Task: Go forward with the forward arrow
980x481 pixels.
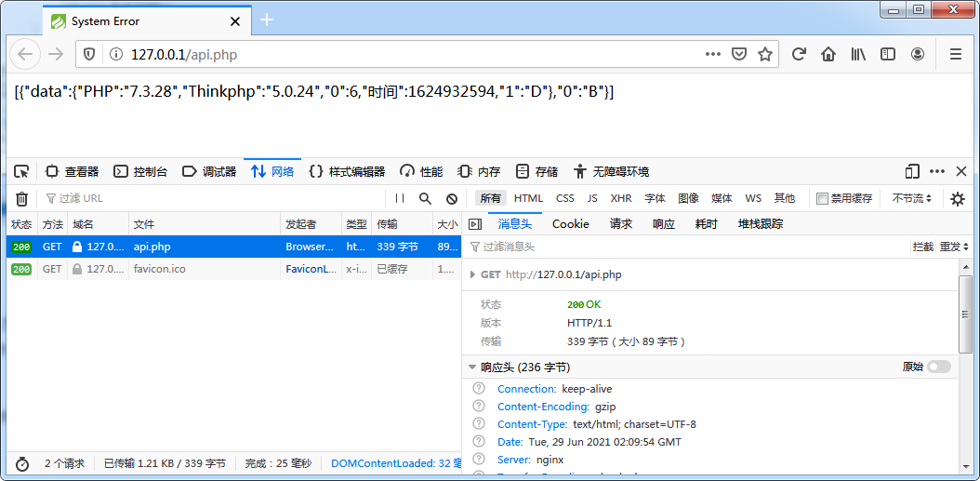Action: (56, 54)
